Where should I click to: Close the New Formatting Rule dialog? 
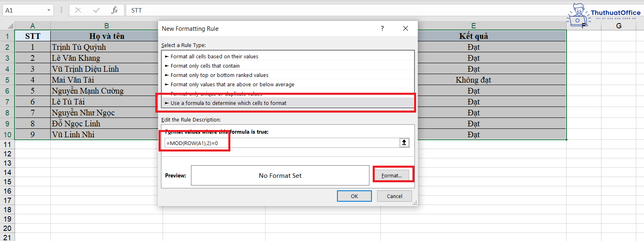(x=406, y=28)
